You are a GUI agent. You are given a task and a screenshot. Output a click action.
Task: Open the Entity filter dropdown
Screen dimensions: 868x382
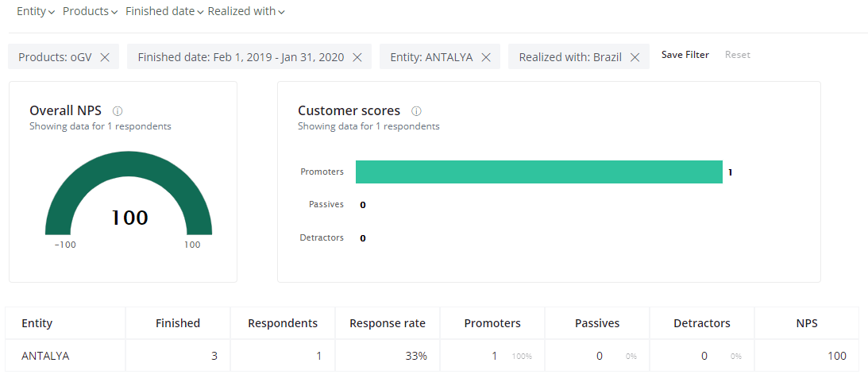click(36, 11)
